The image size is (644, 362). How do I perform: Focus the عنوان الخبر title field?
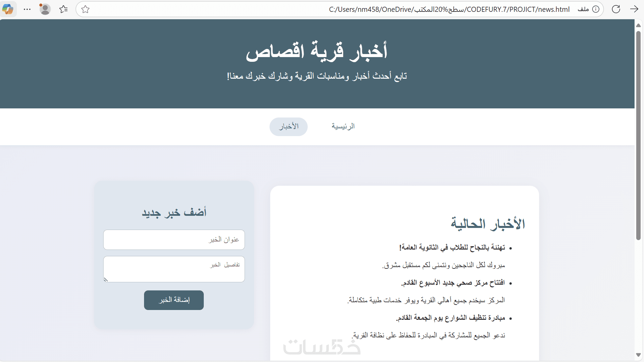coord(174,240)
